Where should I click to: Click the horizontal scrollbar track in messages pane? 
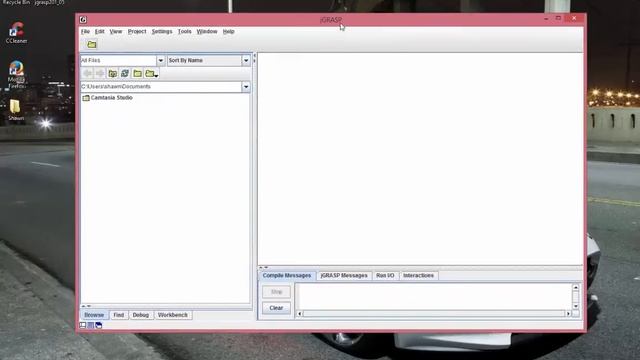click(434, 313)
